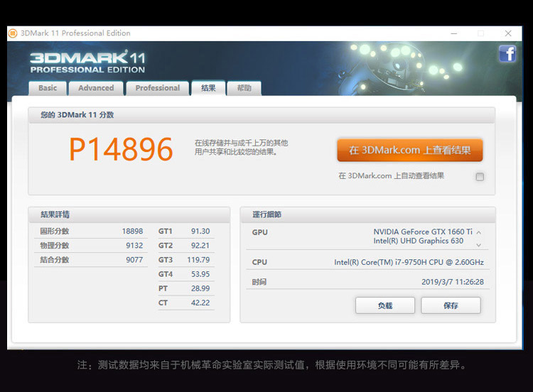Click the 保存 button
The image size is (533, 392).
451,305
